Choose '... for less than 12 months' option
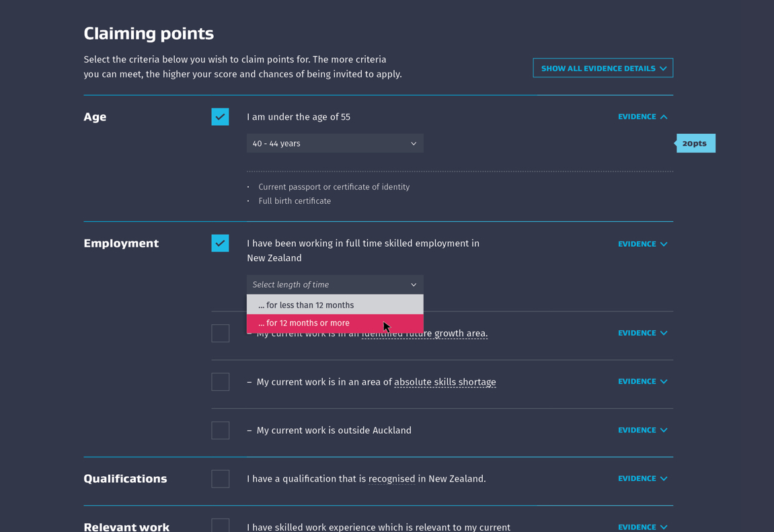Image resolution: width=774 pixels, height=532 pixels. (x=335, y=305)
